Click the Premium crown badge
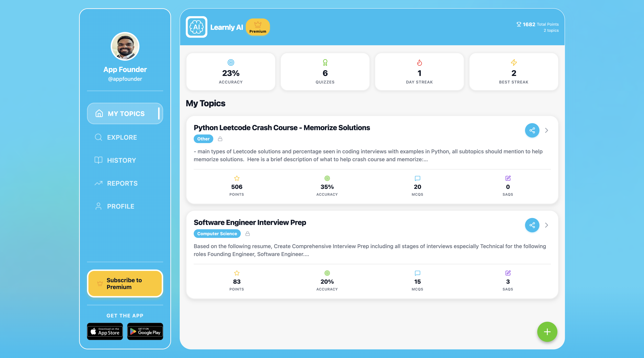644x358 pixels. (x=258, y=27)
